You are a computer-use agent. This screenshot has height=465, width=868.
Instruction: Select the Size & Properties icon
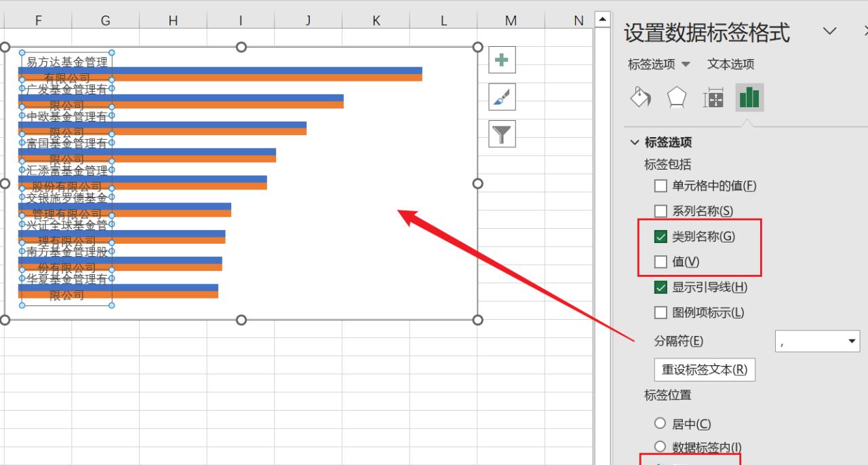(713, 98)
